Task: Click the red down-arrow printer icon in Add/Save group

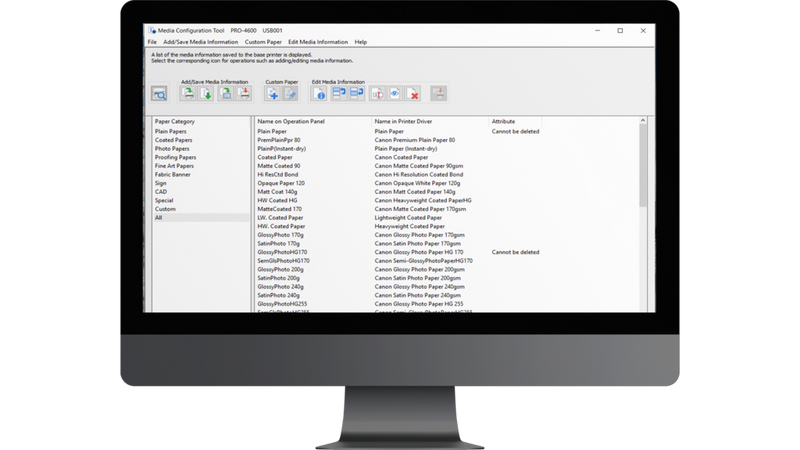Action: tap(244, 93)
